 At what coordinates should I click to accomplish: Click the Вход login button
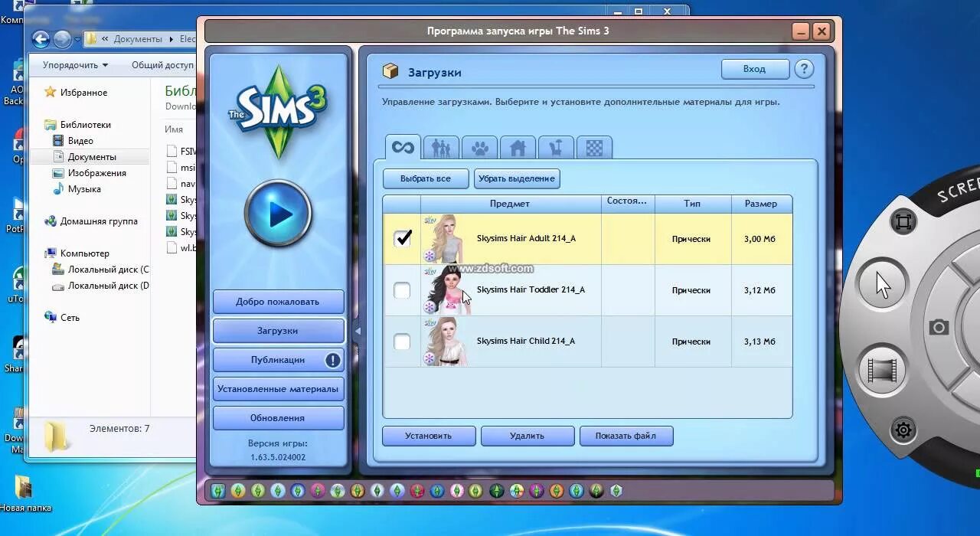755,69
